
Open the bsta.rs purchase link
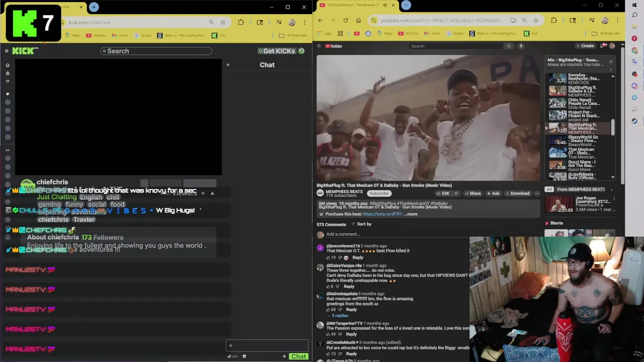click(382, 214)
